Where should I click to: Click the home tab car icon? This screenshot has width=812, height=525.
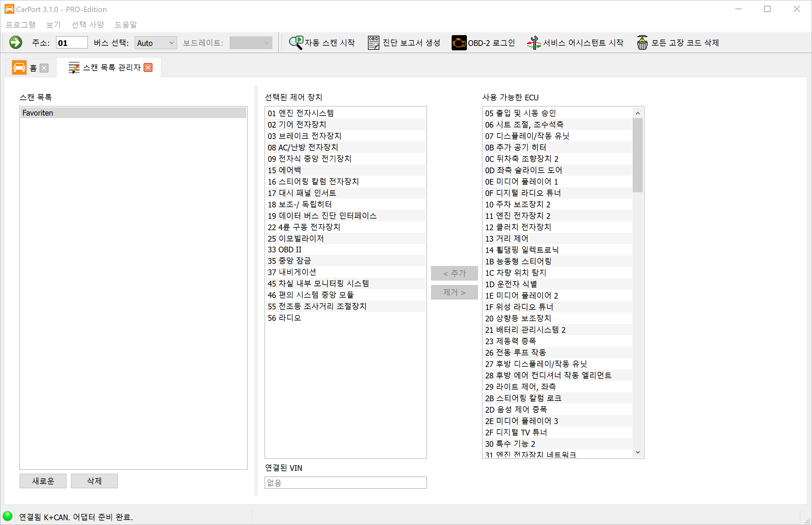point(19,67)
